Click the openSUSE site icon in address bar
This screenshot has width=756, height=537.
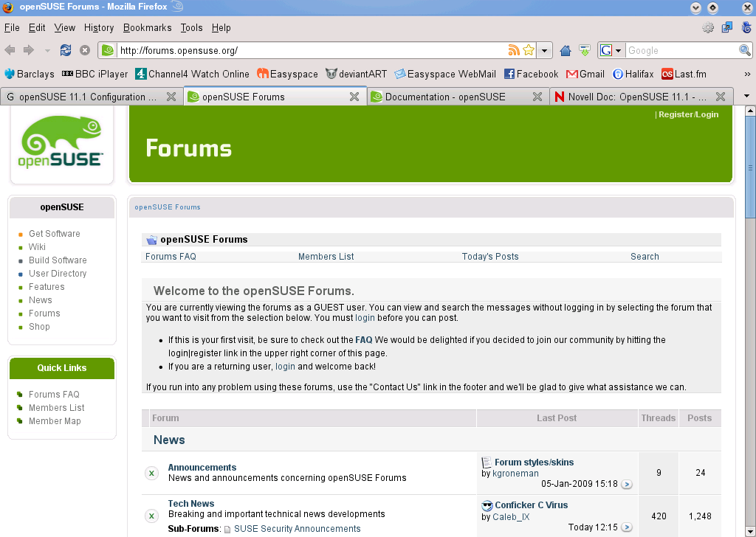point(109,50)
